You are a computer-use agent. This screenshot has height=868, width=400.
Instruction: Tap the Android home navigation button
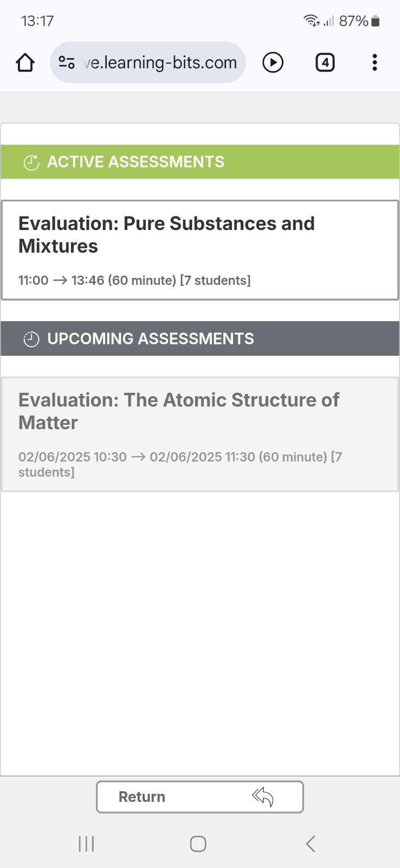point(198,844)
